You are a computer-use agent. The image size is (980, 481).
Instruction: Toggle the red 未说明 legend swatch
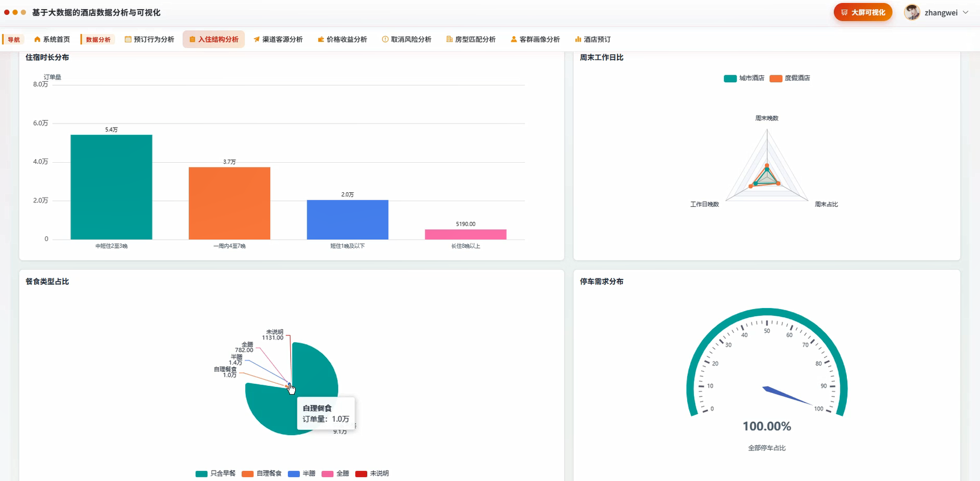click(x=361, y=474)
